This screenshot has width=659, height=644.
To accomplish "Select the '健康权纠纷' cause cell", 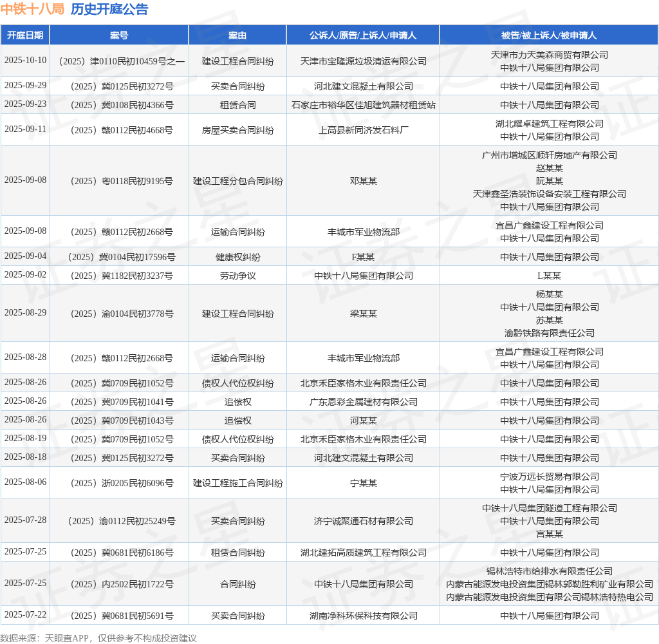I will click(237, 257).
